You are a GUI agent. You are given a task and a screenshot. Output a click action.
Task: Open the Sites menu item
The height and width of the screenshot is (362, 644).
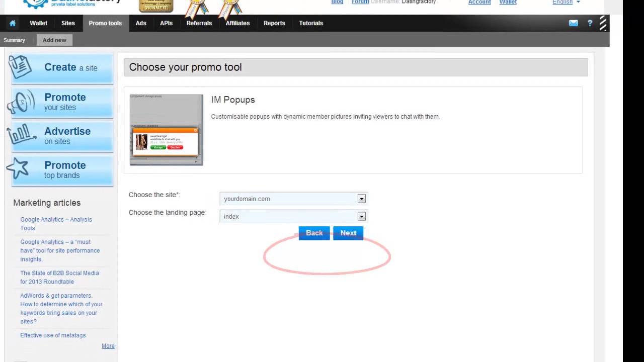pos(68,23)
